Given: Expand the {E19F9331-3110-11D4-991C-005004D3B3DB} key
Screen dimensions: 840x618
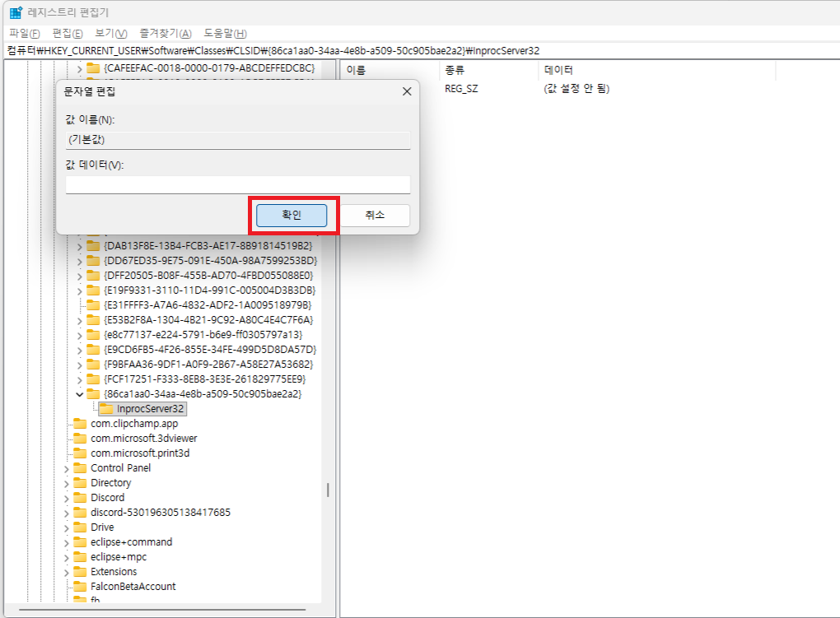Looking at the screenshot, I should pyautogui.click(x=79, y=290).
